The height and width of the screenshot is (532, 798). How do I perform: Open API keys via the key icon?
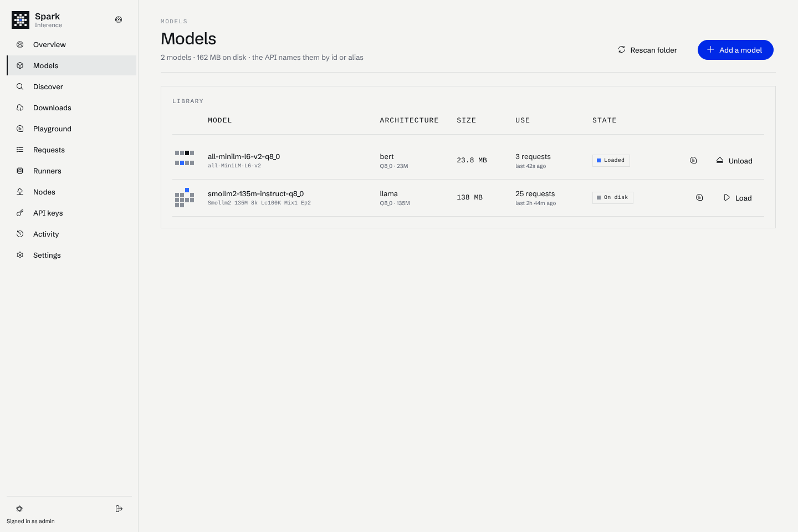pyautogui.click(x=20, y=213)
